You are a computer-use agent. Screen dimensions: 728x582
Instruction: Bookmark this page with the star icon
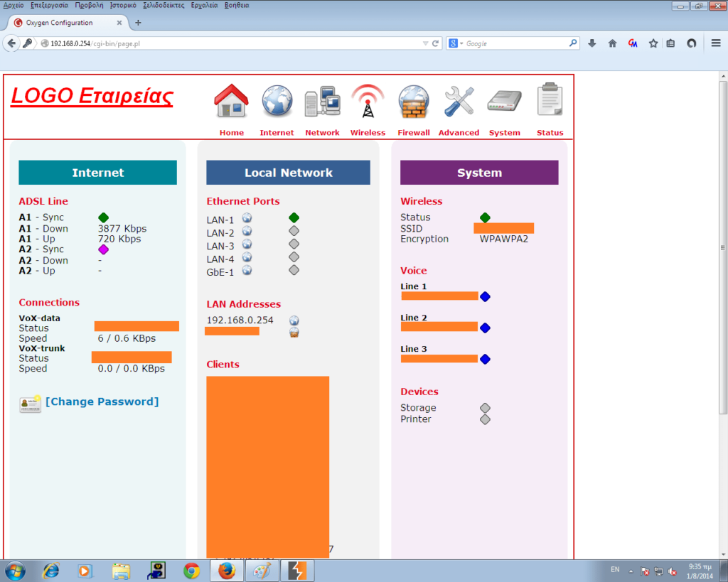[x=653, y=43]
